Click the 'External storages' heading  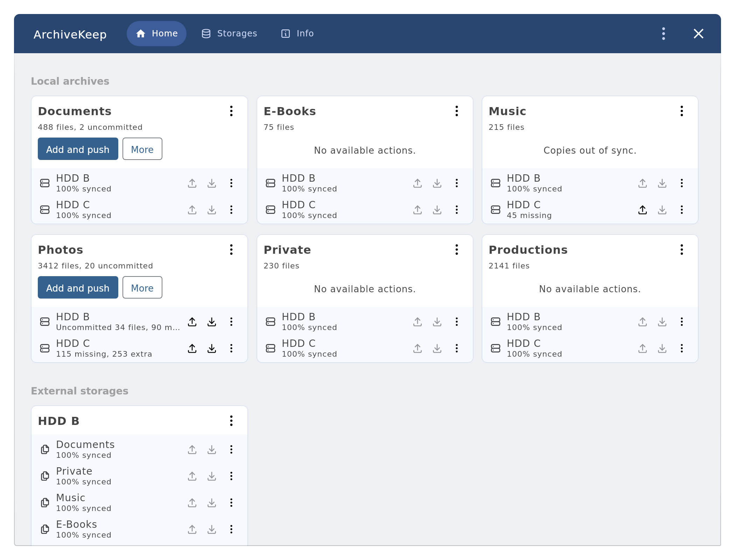[79, 391]
